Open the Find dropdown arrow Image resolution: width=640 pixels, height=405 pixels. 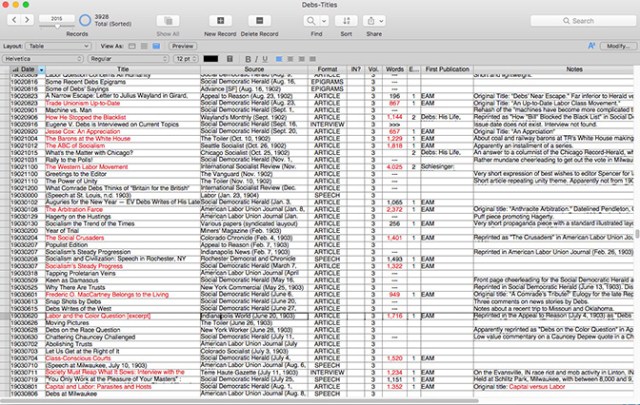(x=324, y=20)
